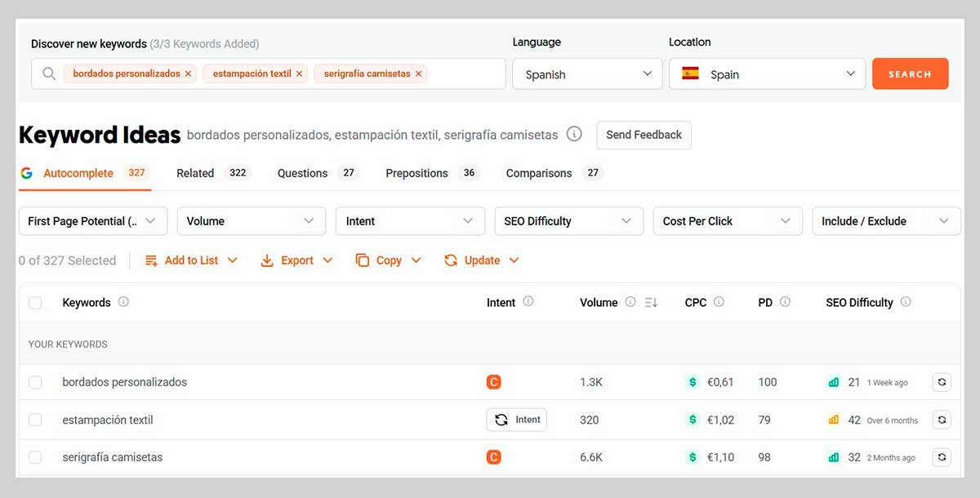The image size is (980, 498).
Task: Click inside the keyword search input field
Action: pyautogui.click(x=465, y=73)
